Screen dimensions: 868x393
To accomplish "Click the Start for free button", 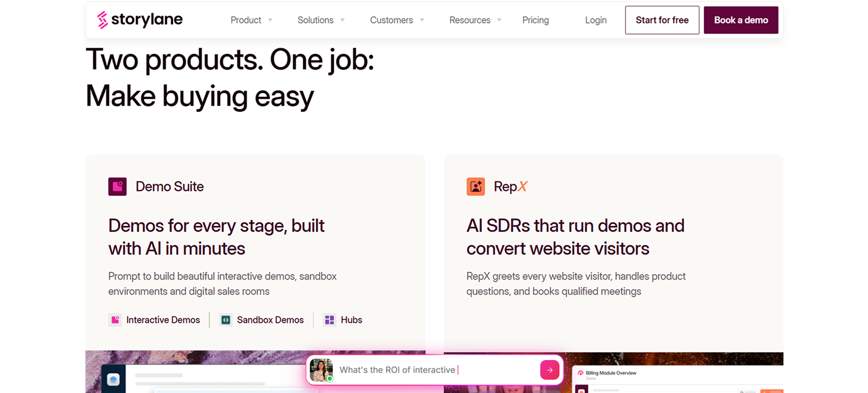I will pos(662,20).
